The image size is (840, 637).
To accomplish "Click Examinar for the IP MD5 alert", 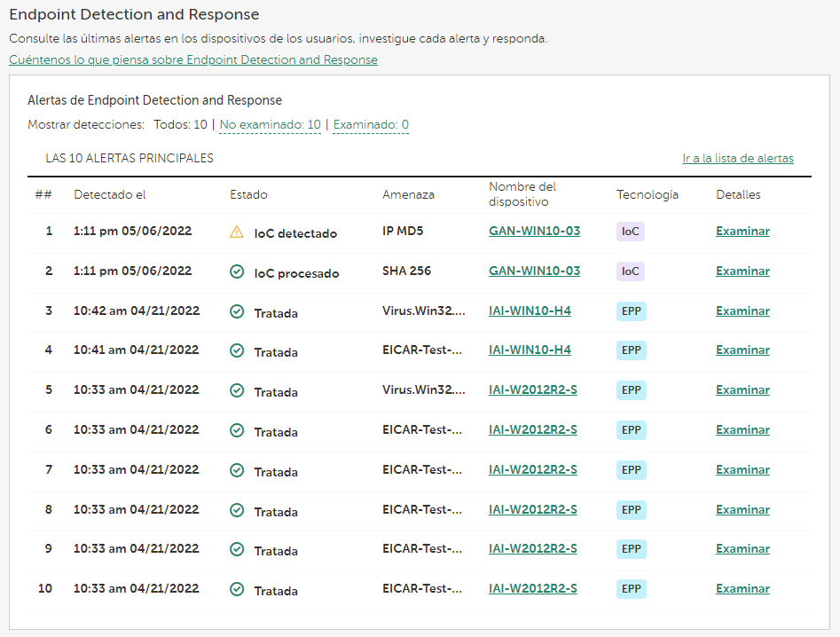I will 742,231.
